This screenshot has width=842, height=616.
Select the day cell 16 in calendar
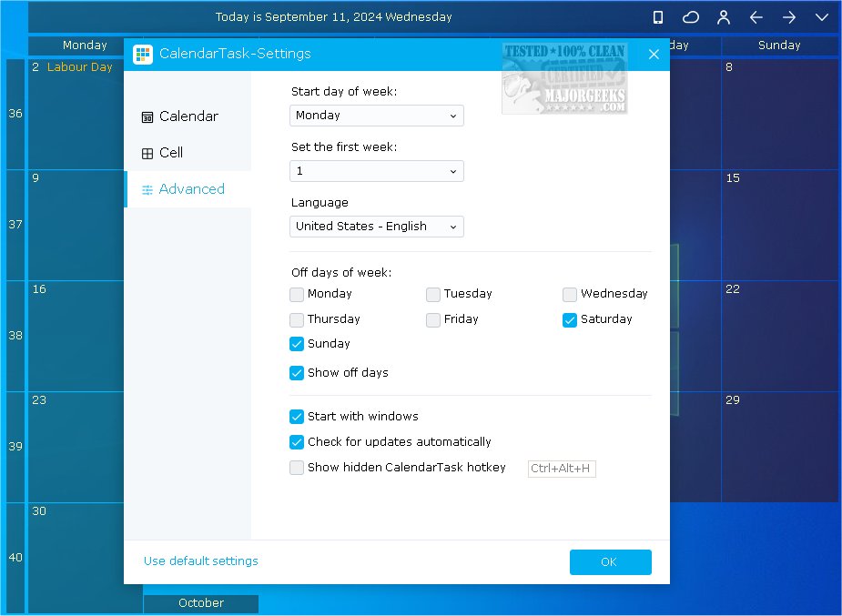click(76, 337)
